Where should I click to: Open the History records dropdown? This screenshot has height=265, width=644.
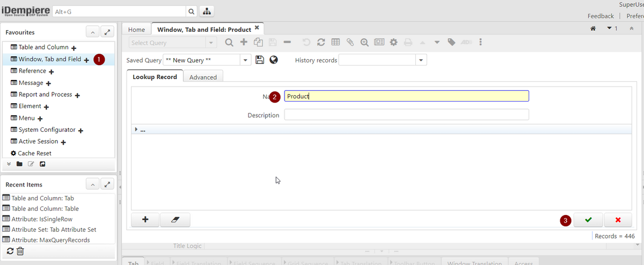click(421, 60)
